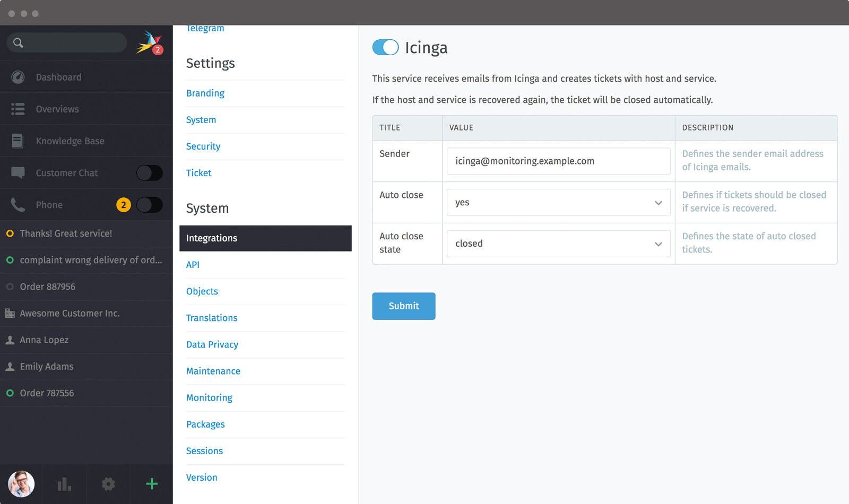Open the Branding settings link
The width and height of the screenshot is (849, 504).
click(x=205, y=93)
